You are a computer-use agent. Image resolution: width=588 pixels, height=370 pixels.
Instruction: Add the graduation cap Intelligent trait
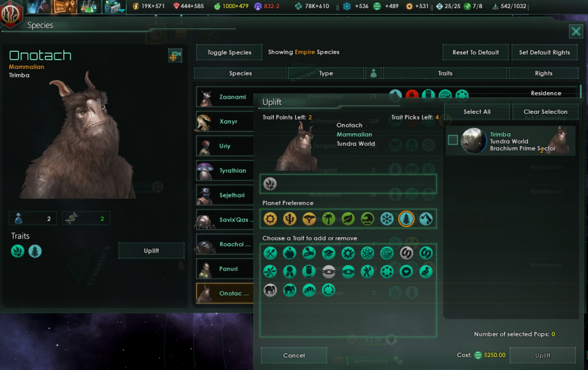click(328, 253)
